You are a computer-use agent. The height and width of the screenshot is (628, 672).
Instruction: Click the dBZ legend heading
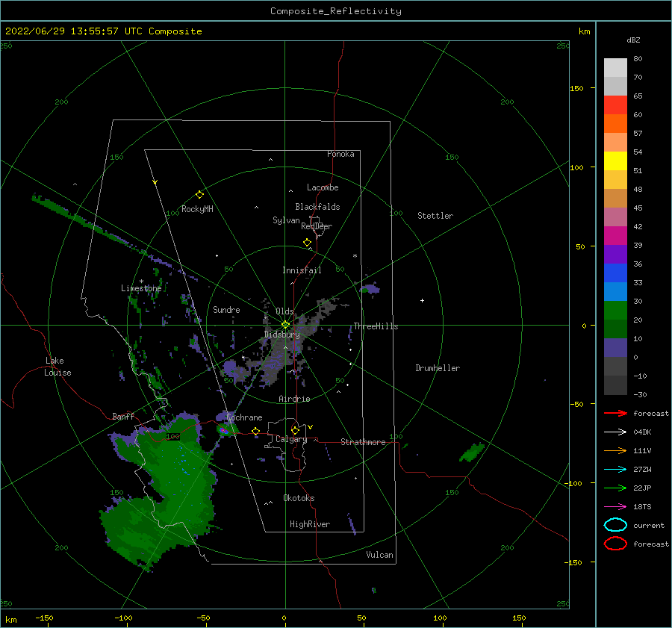point(633,40)
